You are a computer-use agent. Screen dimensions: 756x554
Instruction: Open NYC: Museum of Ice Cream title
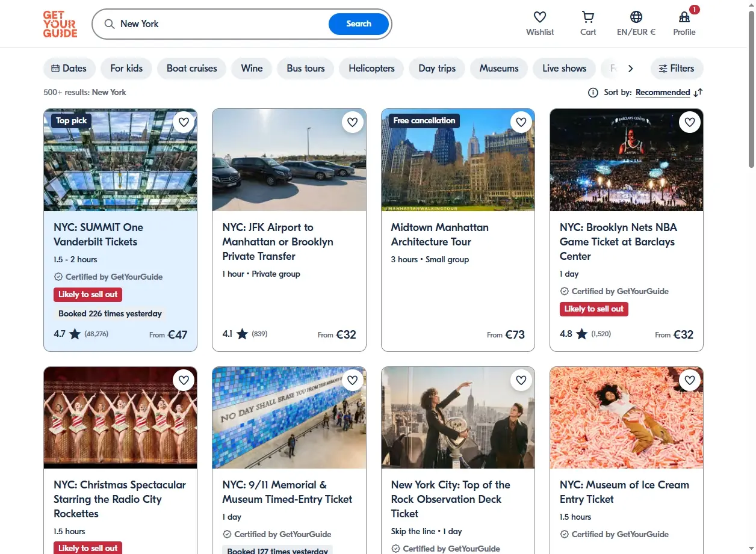[624, 492]
